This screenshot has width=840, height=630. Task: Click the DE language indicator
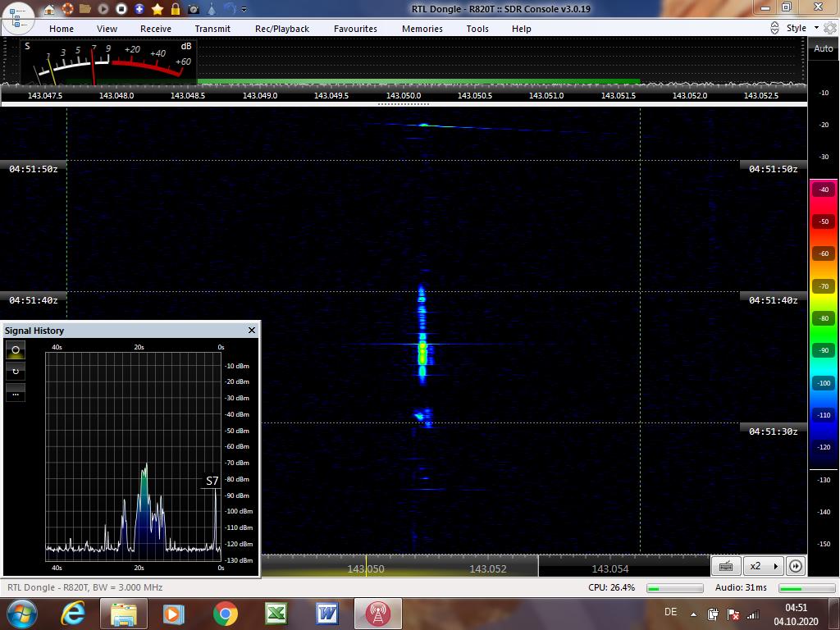tap(670, 612)
